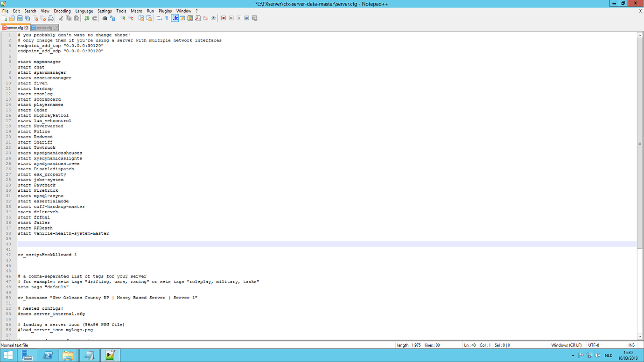Open a file using the Open toolbar icon

(11, 18)
